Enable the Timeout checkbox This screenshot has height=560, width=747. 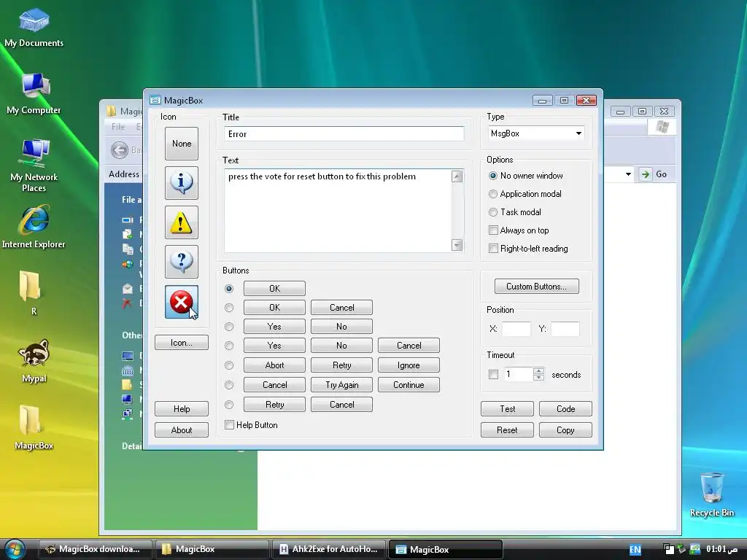494,375
